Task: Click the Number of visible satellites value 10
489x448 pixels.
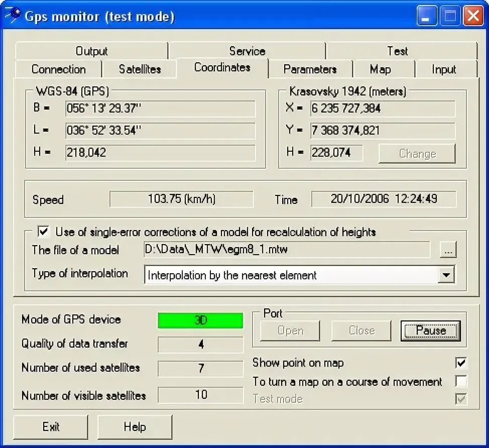Action: 200,395
